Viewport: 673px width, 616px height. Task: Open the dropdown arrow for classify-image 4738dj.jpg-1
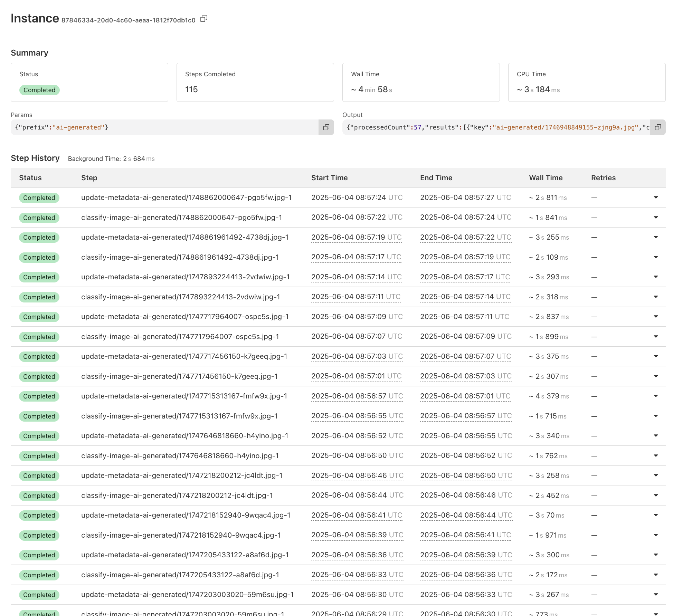[x=655, y=257]
